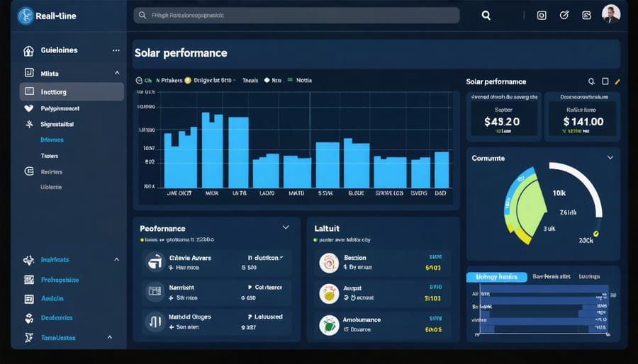
Task: Click the orange Beacion list icon
Action: [x=328, y=263]
